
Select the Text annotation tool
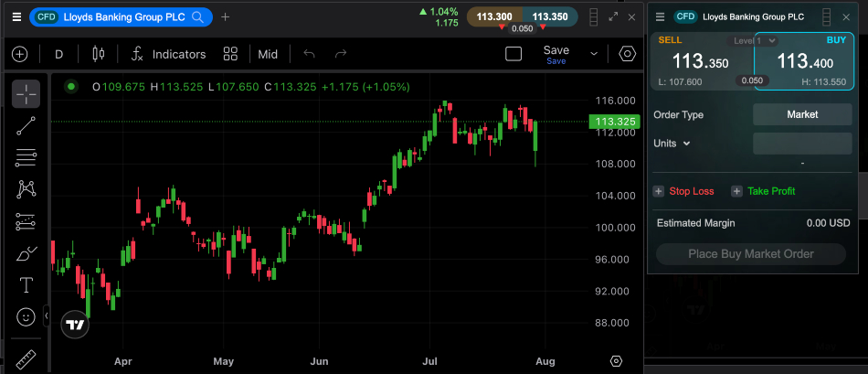[26, 284]
